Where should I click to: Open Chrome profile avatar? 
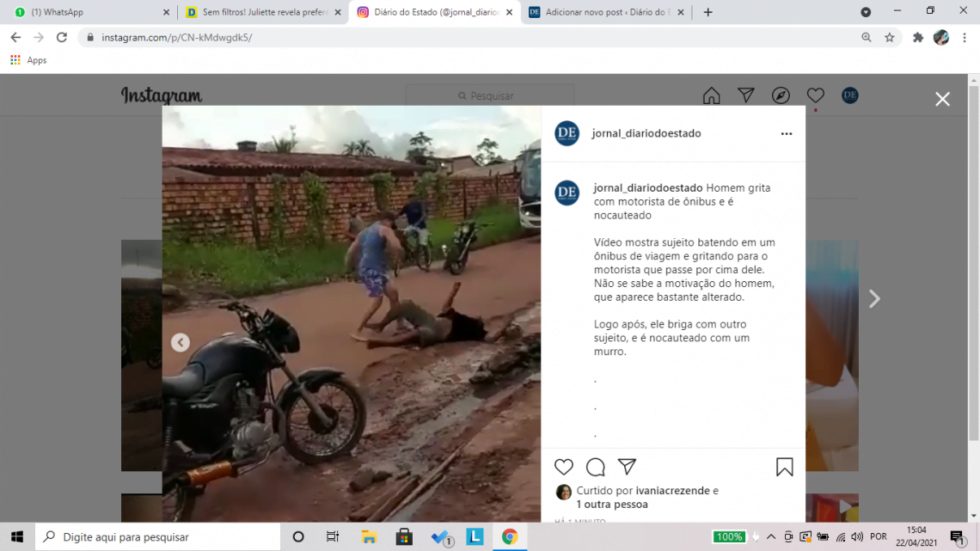tap(941, 38)
